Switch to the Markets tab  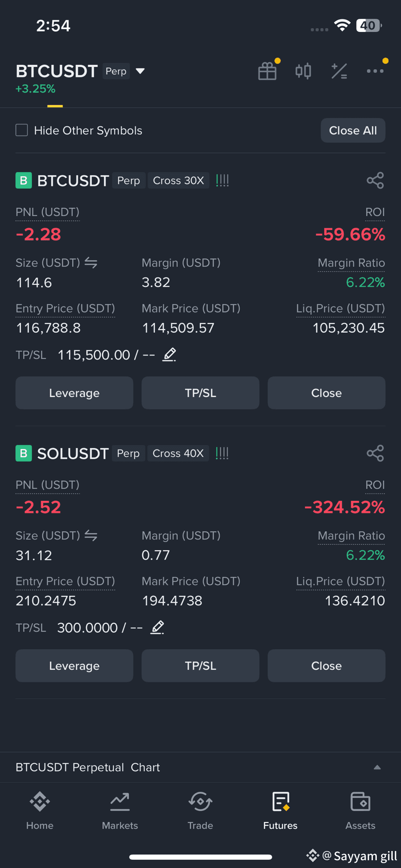[120, 810]
